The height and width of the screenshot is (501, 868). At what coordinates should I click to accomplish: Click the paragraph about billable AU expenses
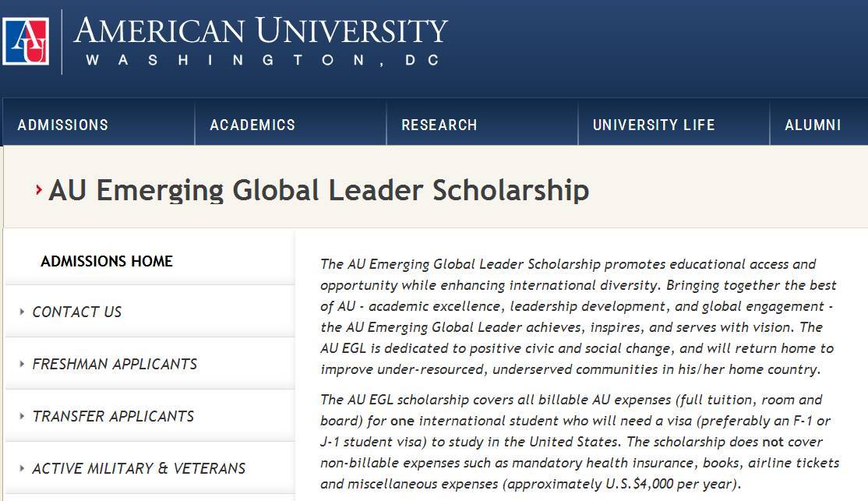(580, 442)
